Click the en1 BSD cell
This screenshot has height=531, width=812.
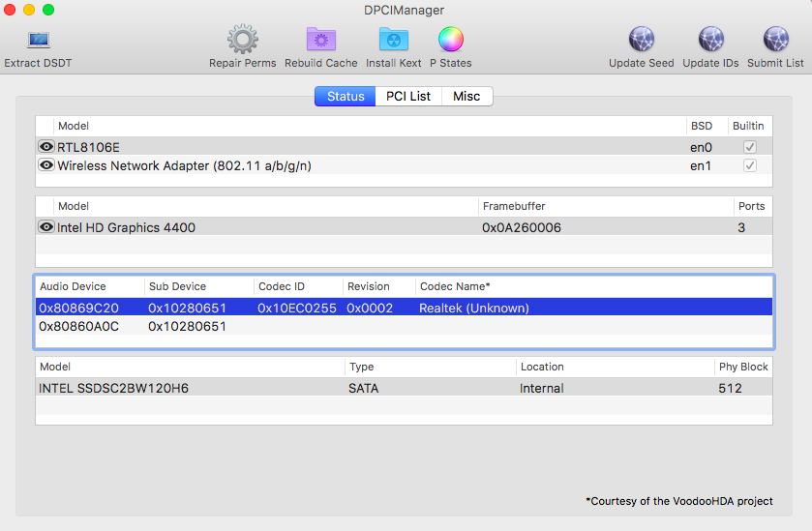[700, 166]
